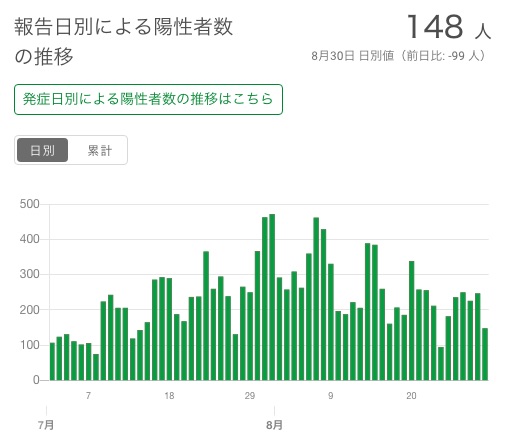Click the tallest bar near 470
Viewport: 509px width, 436px height.
[x=272, y=297]
